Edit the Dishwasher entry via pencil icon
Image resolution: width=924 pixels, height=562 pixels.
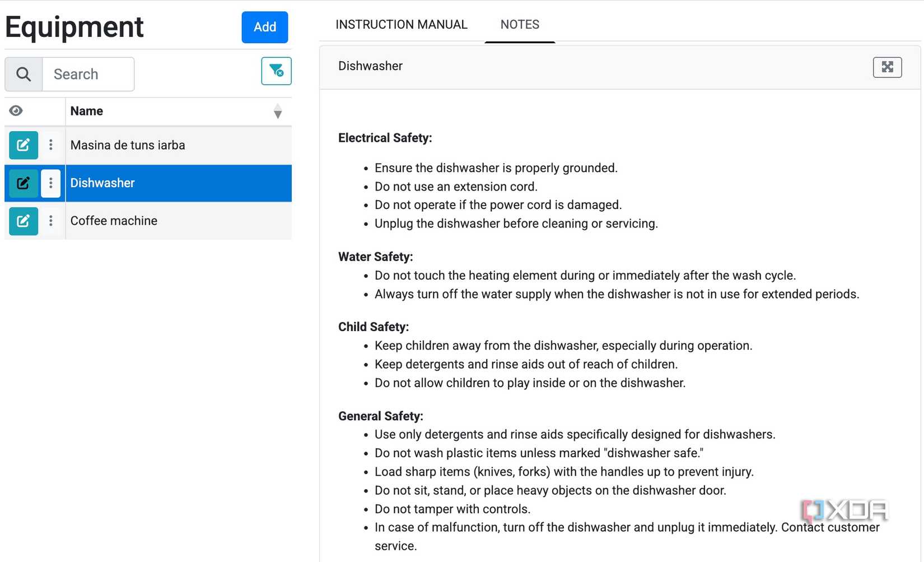point(23,183)
